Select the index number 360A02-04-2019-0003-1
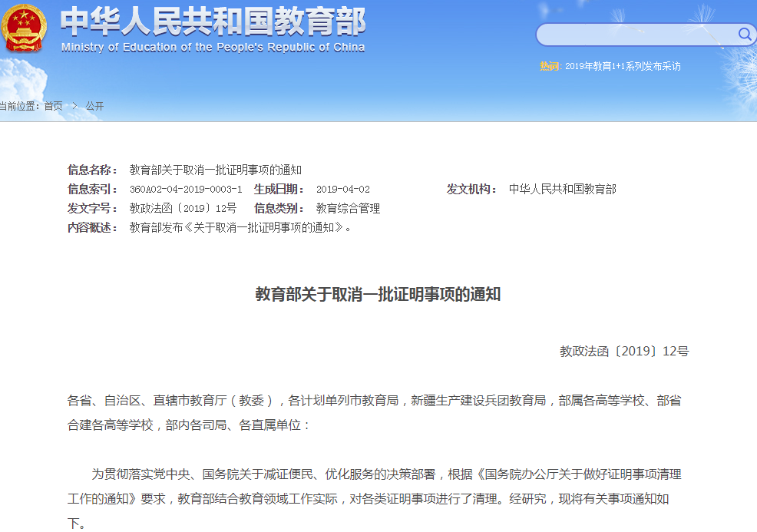This screenshot has width=757, height=532. point(186,190)
